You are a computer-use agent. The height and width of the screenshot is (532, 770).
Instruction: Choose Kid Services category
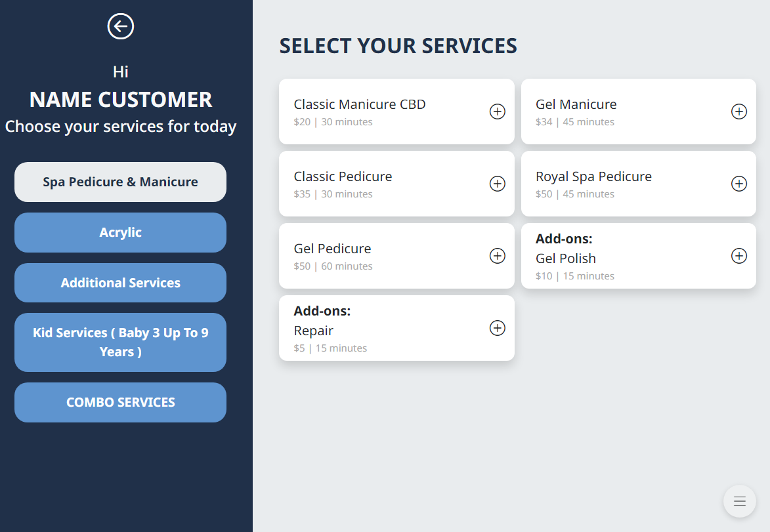(x=120, y=342)
